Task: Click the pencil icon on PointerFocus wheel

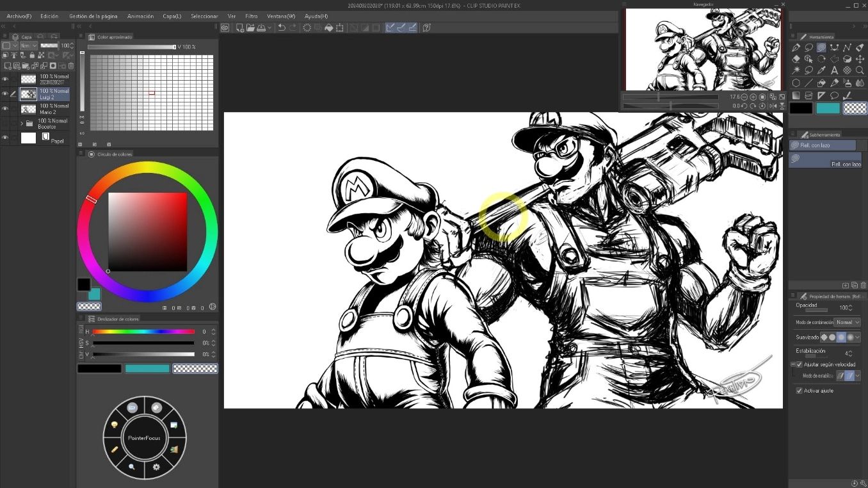Action: [115, 450]
